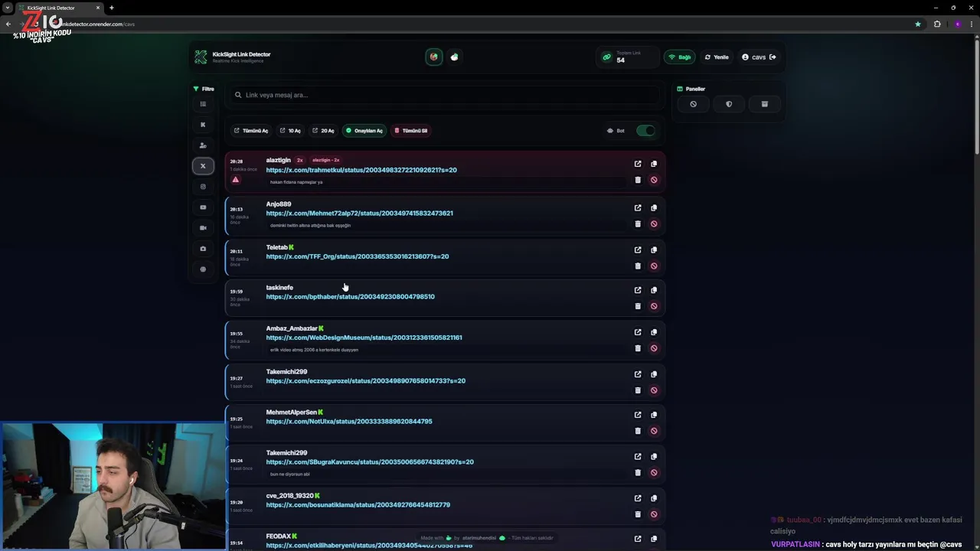Image resolution: width=980 pixels, height=551 pixels.
Task: Focus the Link veya mesaj ara search field
Action: click(446, 95)
